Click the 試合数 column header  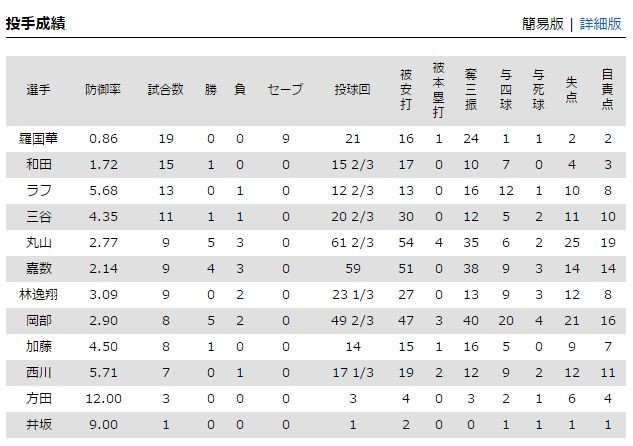click(x=165, y=89)
